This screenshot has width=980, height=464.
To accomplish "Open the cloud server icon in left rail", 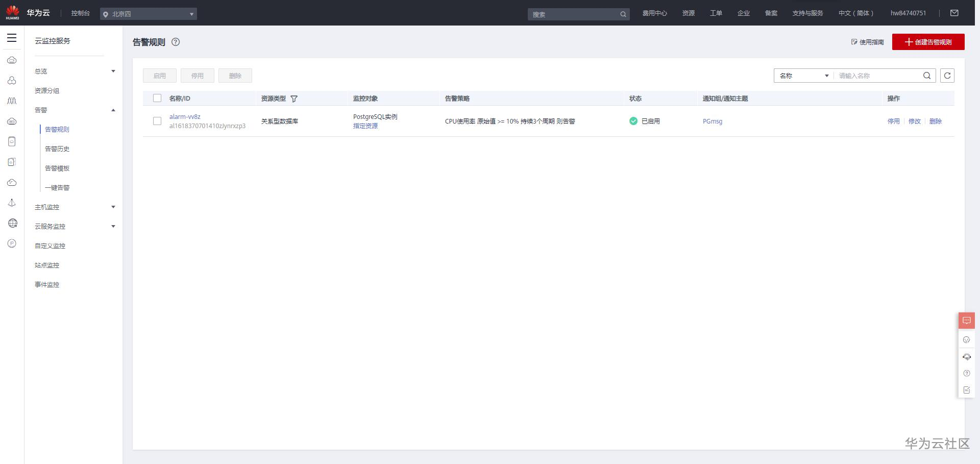I will pos(12,60).
